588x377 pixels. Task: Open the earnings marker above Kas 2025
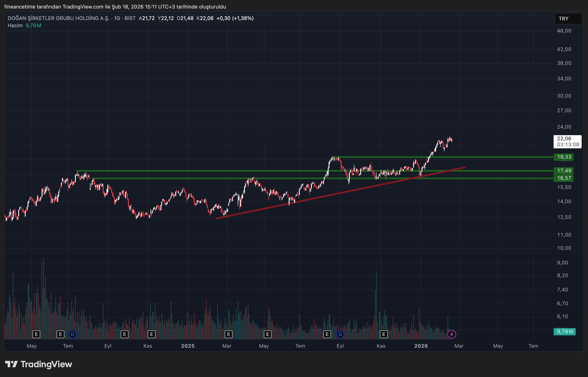pyautogui.click(x=384, y=334)
